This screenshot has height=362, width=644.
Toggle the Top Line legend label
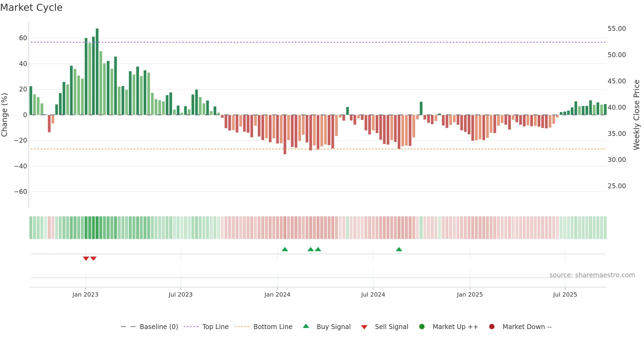pos(215,327)
